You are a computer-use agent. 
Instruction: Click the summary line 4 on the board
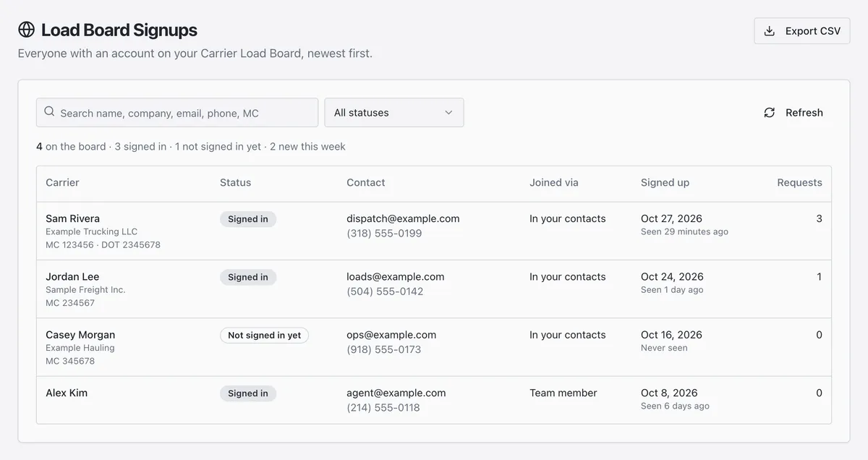[x=191, y=147]
